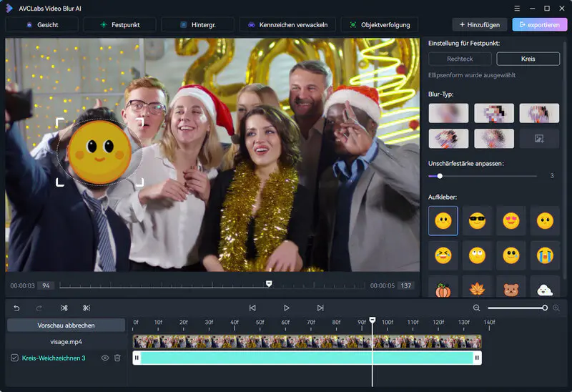
Task: Pick the sunglasses emoji sticker
Action: coord(477,221)
